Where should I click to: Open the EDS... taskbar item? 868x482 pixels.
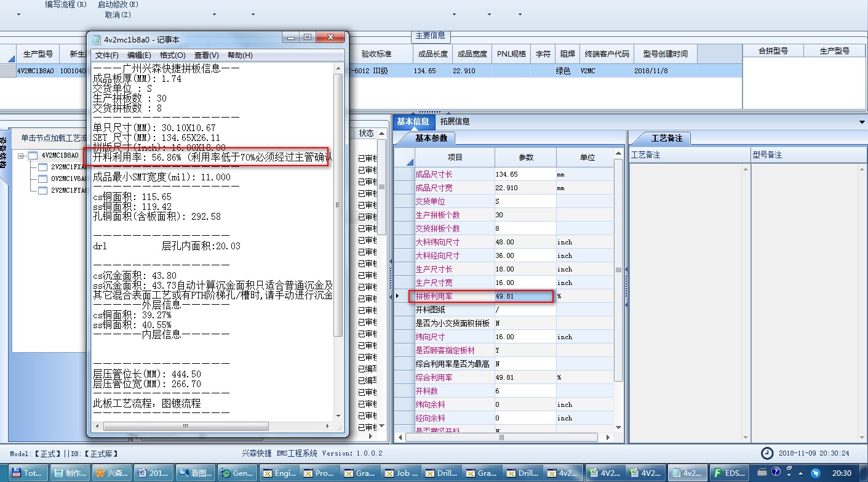729,473
